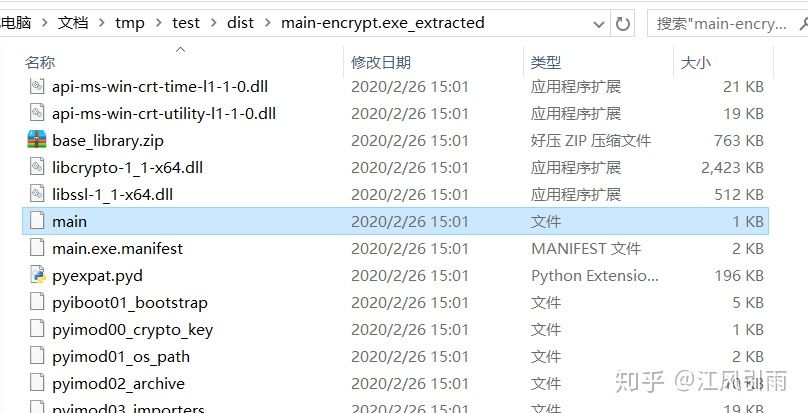808x413 pixels.
Task: Select the pyiboot01_bootstrap file
Action: (130, 302)
